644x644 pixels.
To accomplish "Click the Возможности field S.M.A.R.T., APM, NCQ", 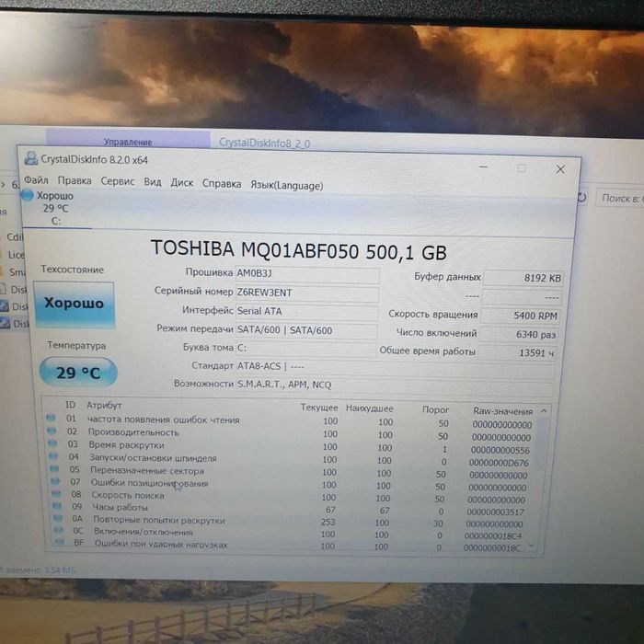I will [395, 385].
